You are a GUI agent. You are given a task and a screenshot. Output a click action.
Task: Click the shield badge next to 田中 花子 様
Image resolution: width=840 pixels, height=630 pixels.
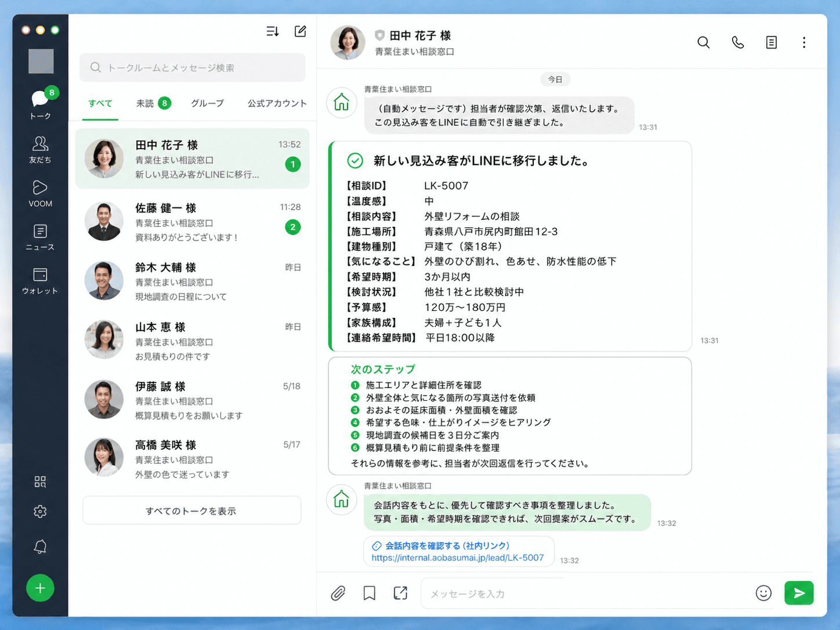(380, 36)
